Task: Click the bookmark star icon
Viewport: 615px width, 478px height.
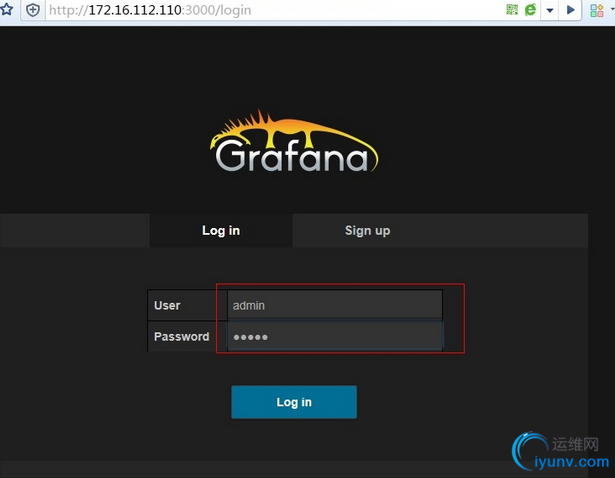Action: tap(6, 9)
